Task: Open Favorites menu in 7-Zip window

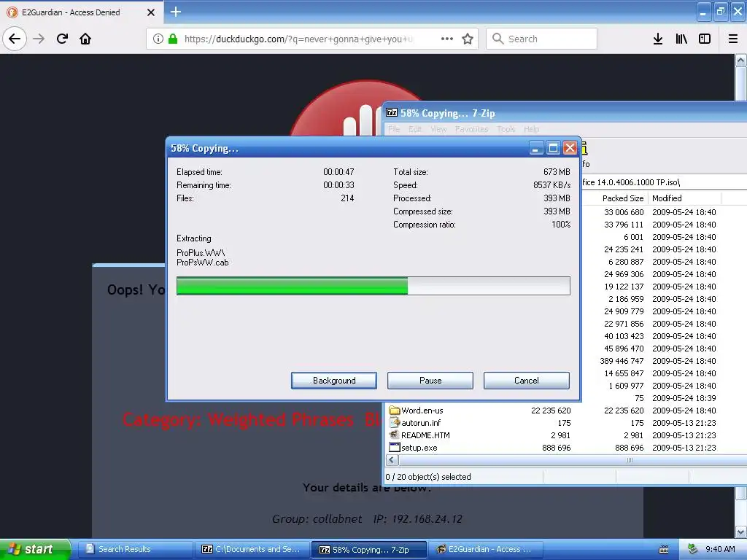Action: (472, 129)
